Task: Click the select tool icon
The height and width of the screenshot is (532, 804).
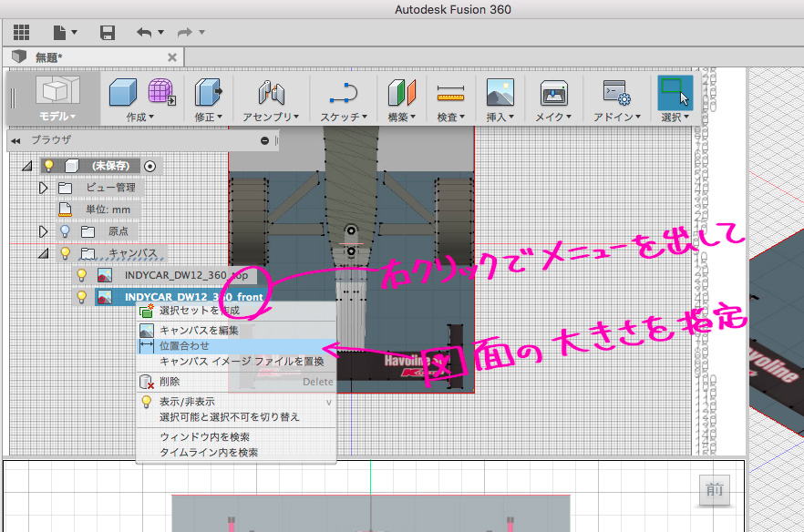Action: 675,93
